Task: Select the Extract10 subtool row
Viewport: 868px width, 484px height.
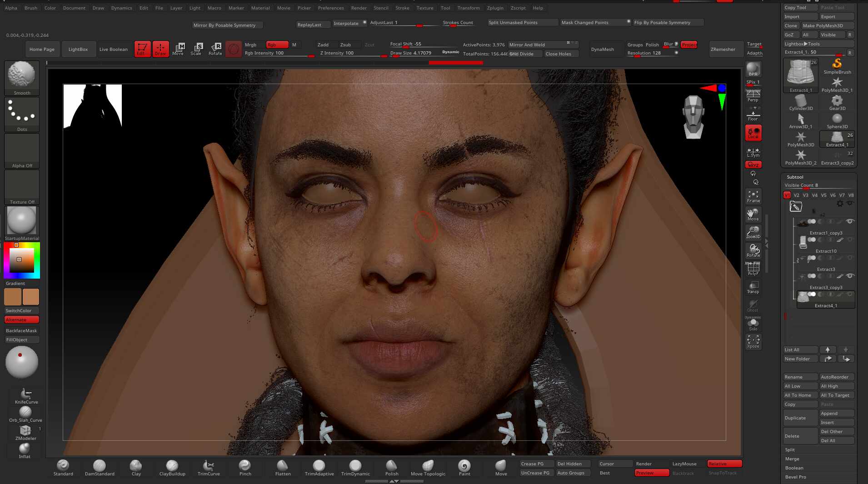Action: 826,244
